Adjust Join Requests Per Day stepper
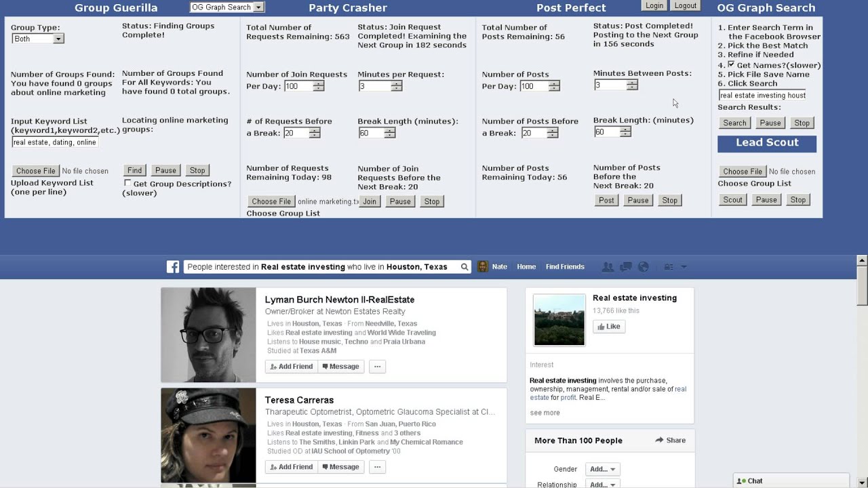868x488 pixels. [x=318, y=86]
